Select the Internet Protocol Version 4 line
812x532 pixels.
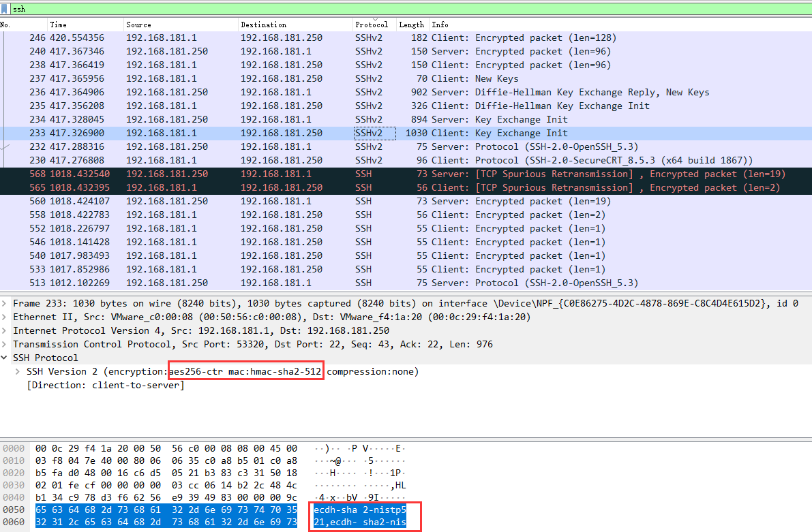201,330
